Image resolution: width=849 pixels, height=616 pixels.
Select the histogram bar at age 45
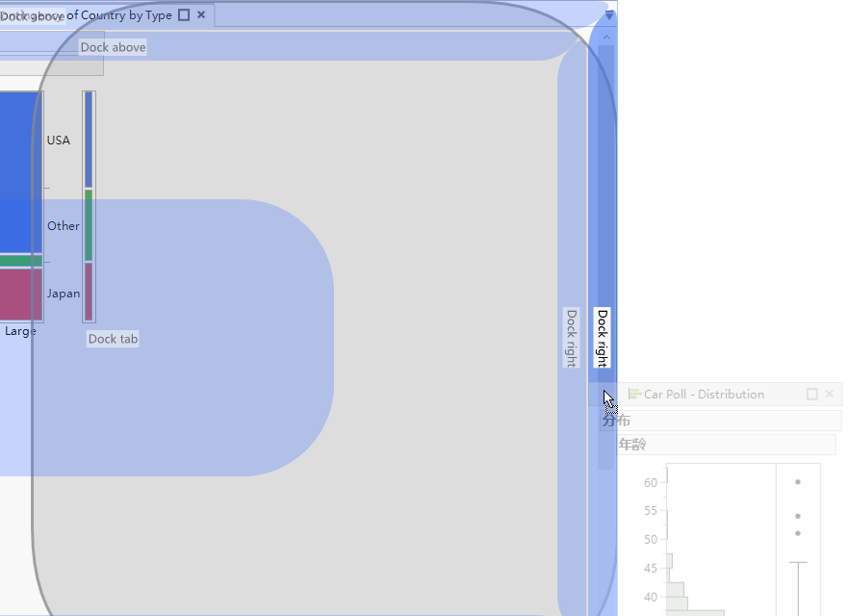(670, 561)
